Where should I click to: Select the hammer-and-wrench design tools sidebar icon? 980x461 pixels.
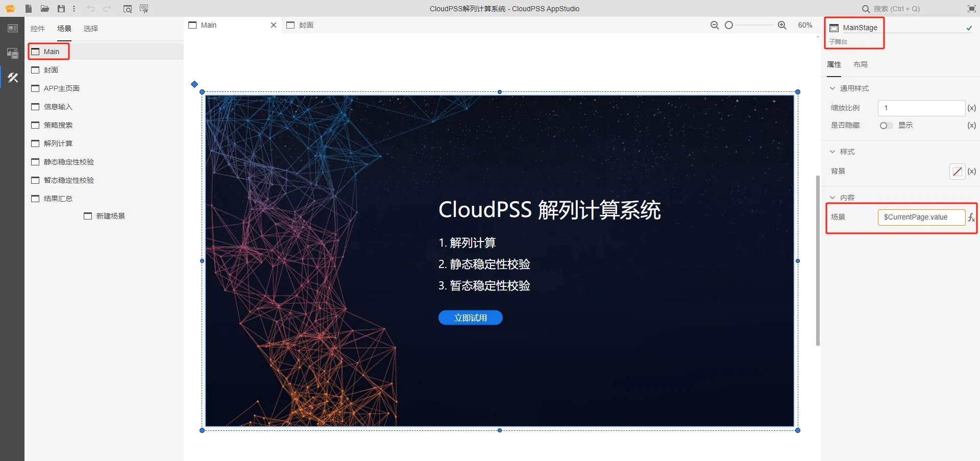coord(13,78)
